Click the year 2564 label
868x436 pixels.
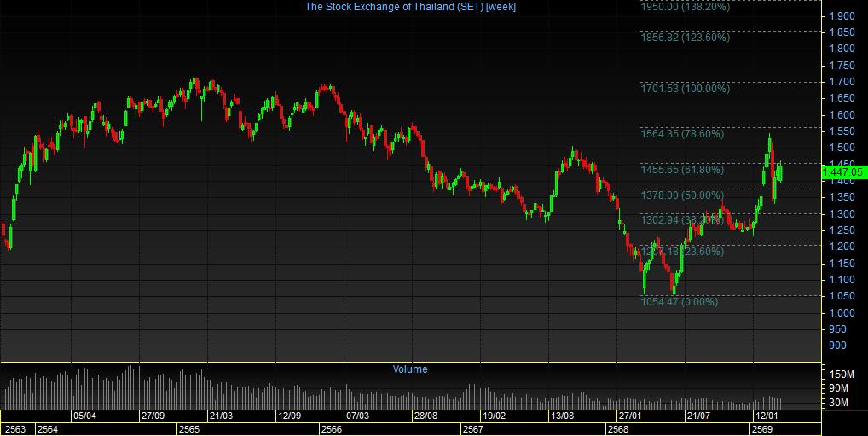(x=48, y=429)
